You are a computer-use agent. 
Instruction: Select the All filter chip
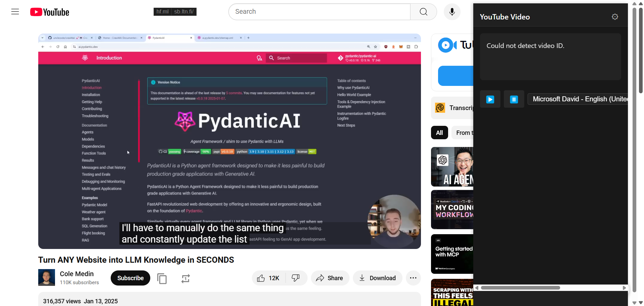pos(439,133)
